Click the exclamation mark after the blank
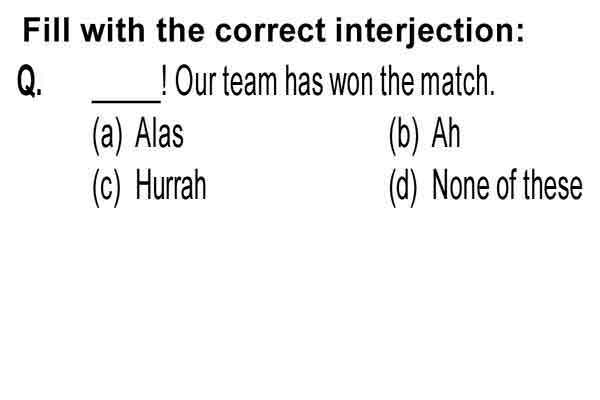The width and height of the screenshot is (600, 400). pos(164,80)
